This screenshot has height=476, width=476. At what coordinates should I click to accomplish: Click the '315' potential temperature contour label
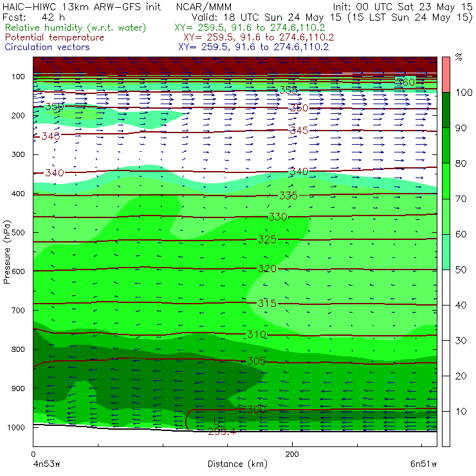[x=267, y=303]
